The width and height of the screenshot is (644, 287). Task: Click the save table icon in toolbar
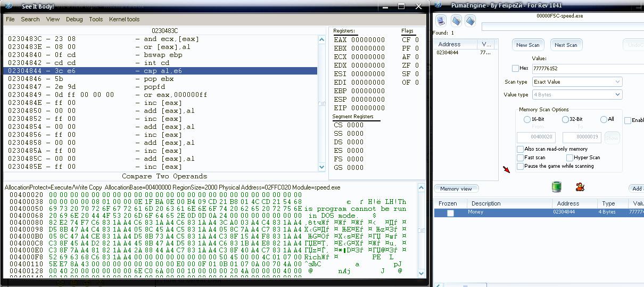[470, 21]
